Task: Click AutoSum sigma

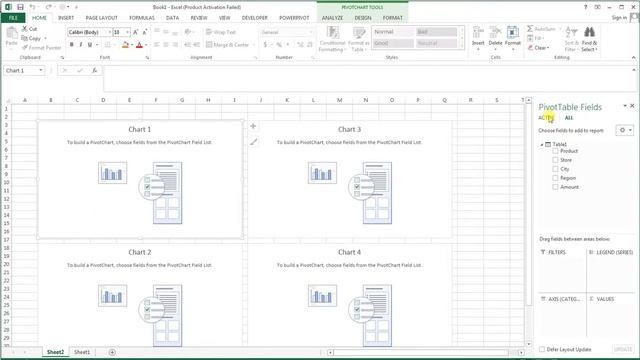Action: tap(541, 29)
